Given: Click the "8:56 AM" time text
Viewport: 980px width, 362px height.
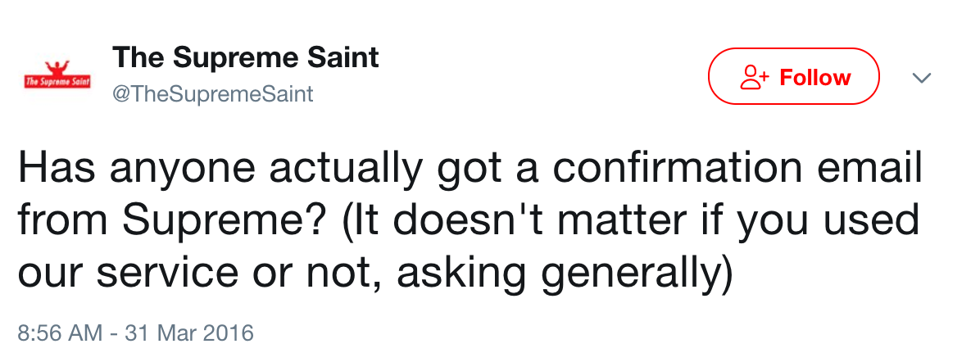Looking at the screenshot, I should [60, 333].
